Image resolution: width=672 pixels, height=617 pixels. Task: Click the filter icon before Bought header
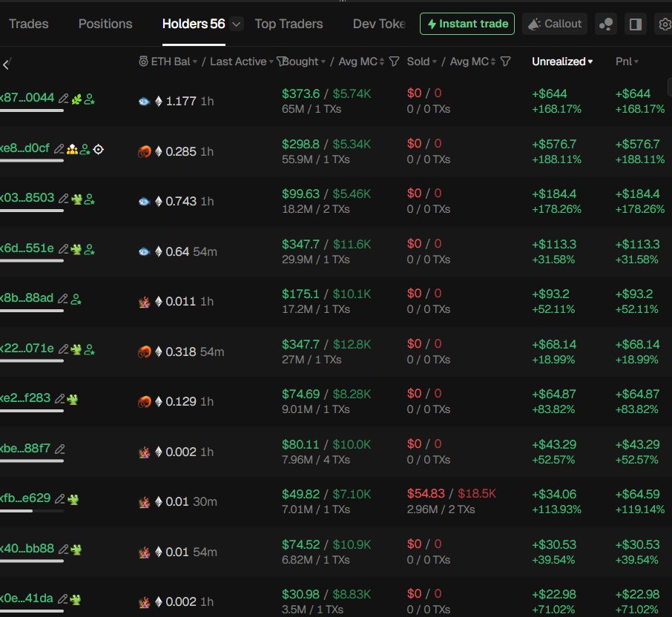(x=280, y=62)
